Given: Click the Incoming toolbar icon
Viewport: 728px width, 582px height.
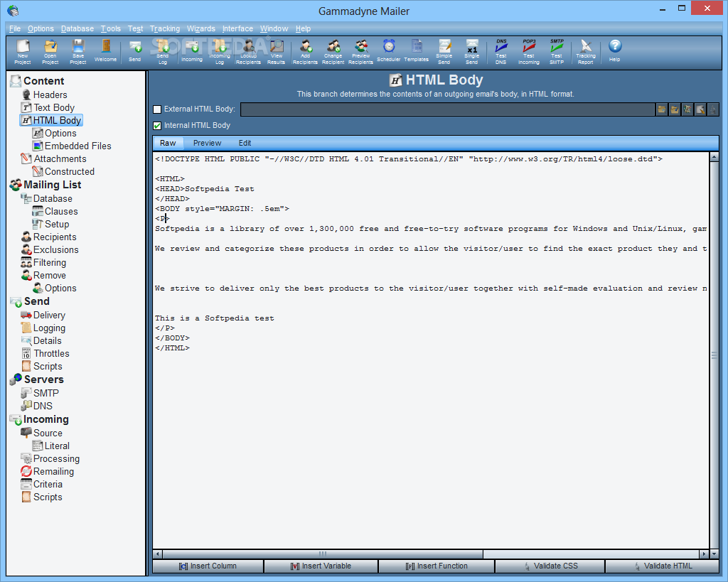Looking at the screenshot, I should [x=192, y=50].
